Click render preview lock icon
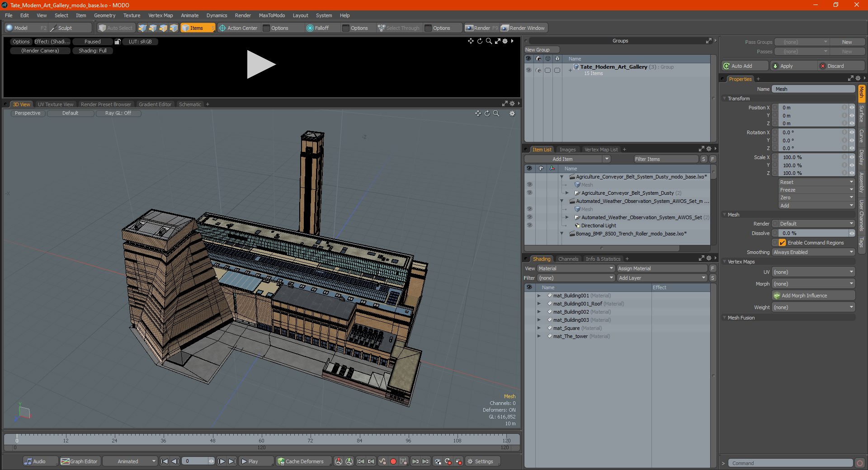The width and height of the screenshot is (868, 470). [118, 42]
